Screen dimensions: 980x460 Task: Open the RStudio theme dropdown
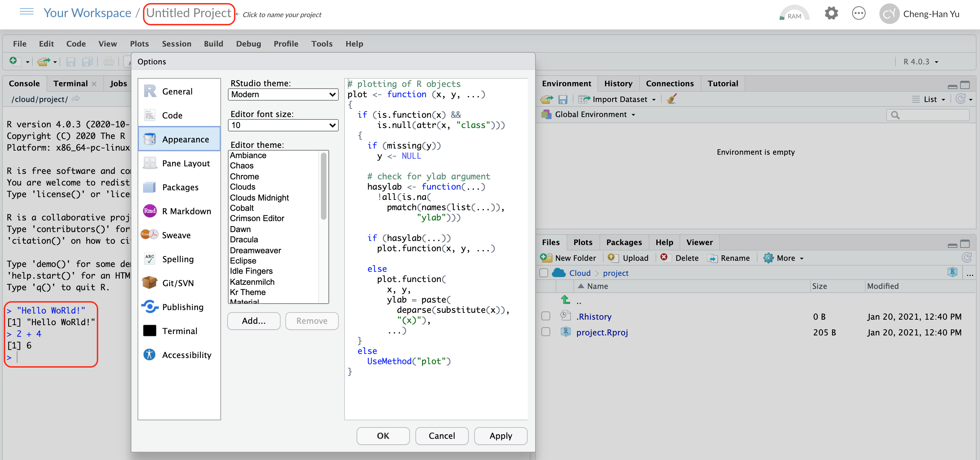pos(283,94)
